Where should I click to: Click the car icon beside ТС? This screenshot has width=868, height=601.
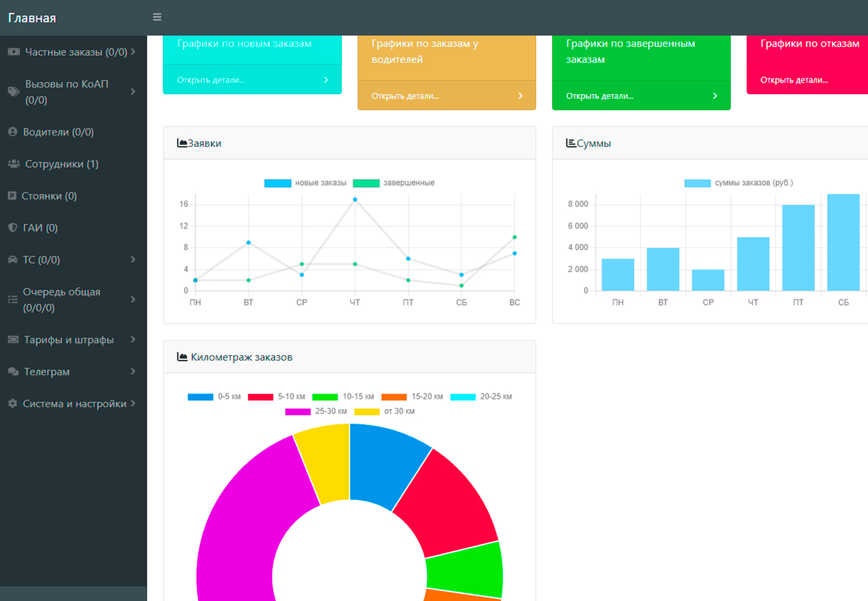coord(13,260)
